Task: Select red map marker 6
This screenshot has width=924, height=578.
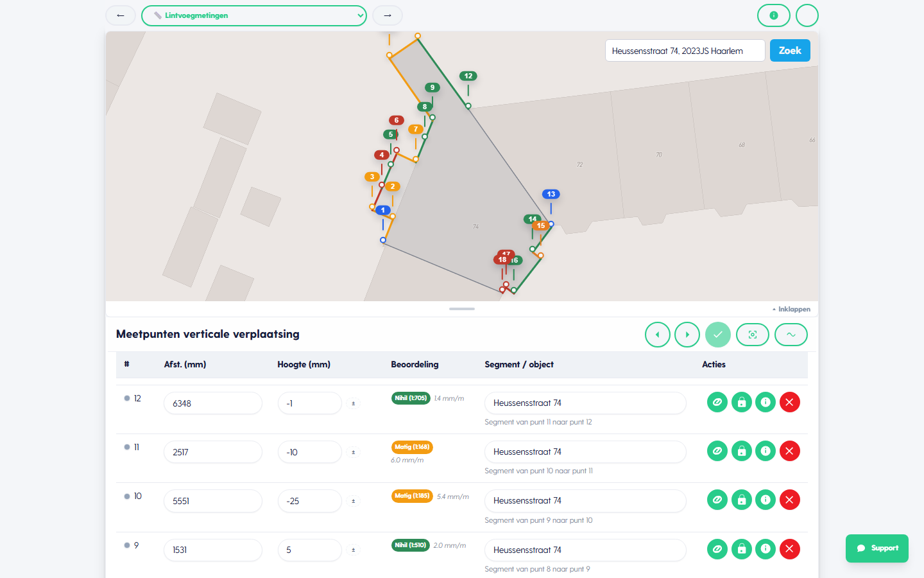Action: coord(397,120)
